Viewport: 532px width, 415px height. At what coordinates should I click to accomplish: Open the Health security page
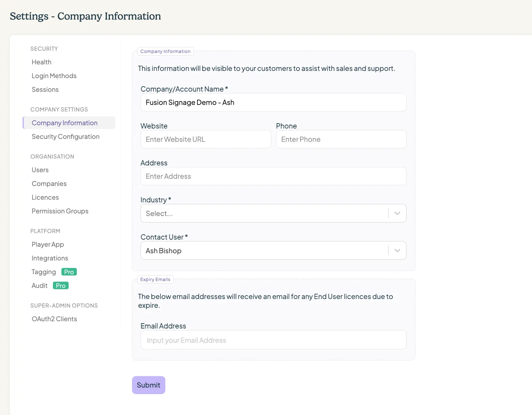[42, 62]
